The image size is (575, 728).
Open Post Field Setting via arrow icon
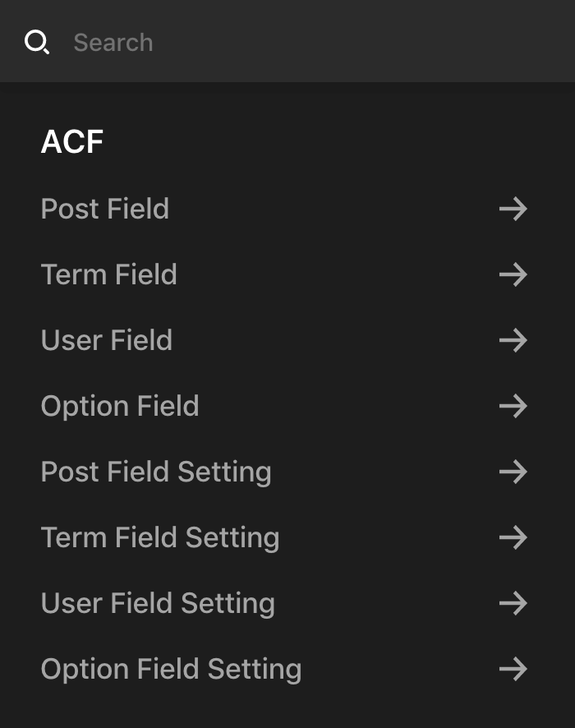pyautogui.click(x=513, y=472)
